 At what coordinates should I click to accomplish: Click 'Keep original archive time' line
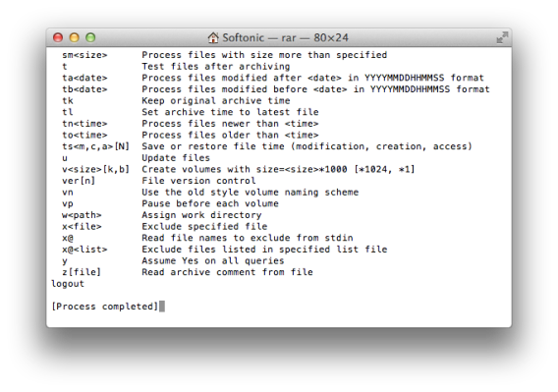(x=216, y=101)
